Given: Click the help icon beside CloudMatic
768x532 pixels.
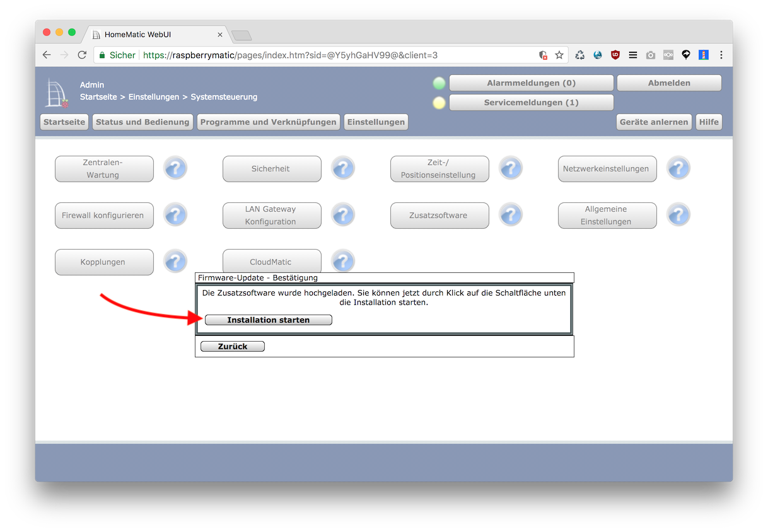Looking at the screenshot, I should click(x=343, y=261).
